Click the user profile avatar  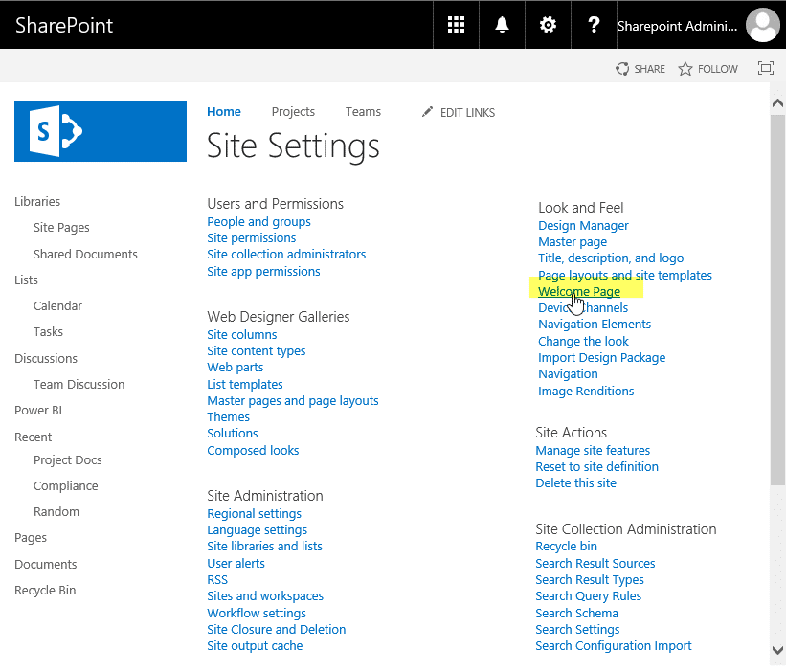tap(763, 25)
